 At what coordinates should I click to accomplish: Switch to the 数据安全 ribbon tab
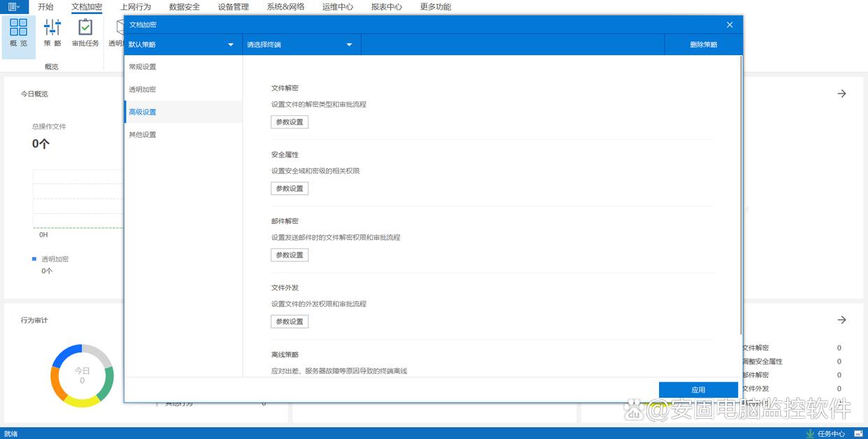pos(185,7)
